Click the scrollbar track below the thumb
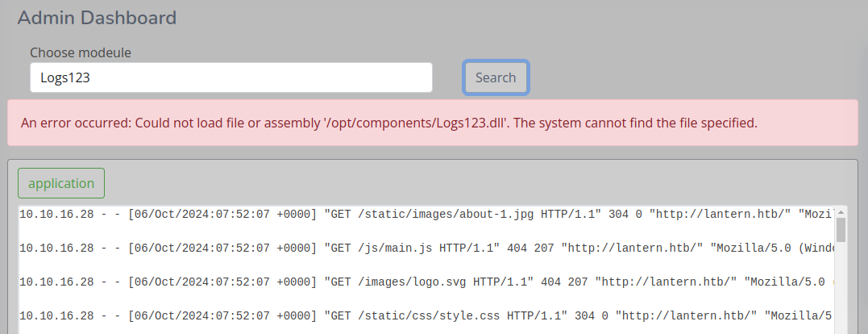 pos(841,288)
